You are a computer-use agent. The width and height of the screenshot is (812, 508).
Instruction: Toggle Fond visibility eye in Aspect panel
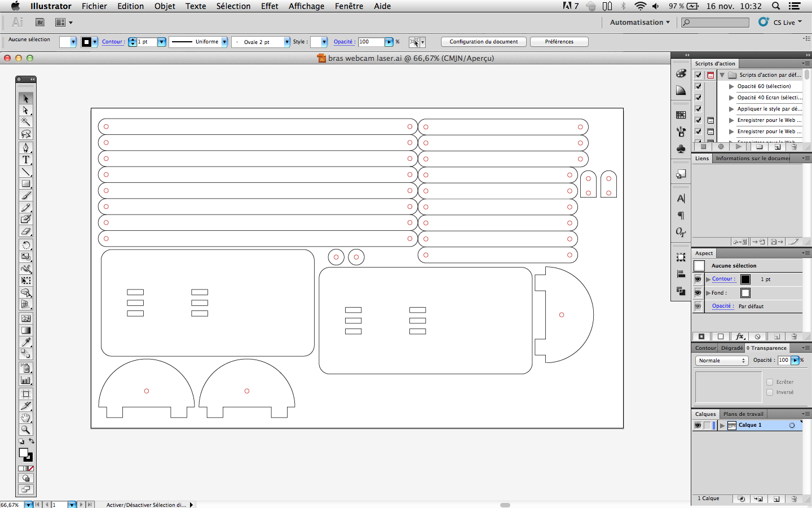tap(698, 293)
